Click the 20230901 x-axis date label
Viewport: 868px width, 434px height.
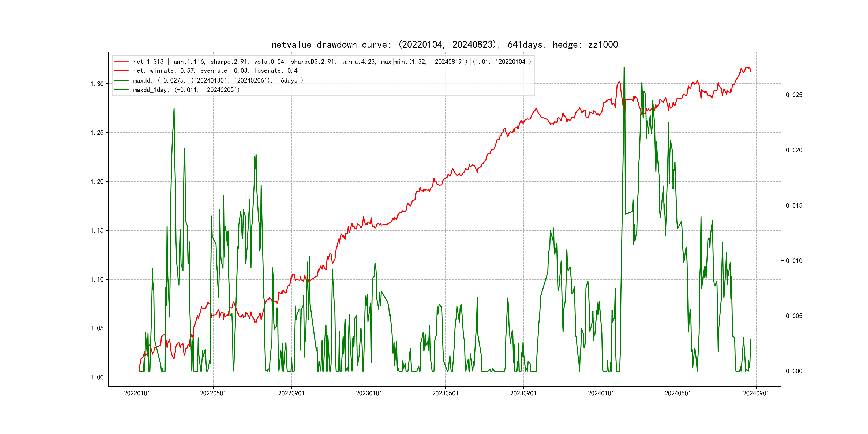click(523, 393)
